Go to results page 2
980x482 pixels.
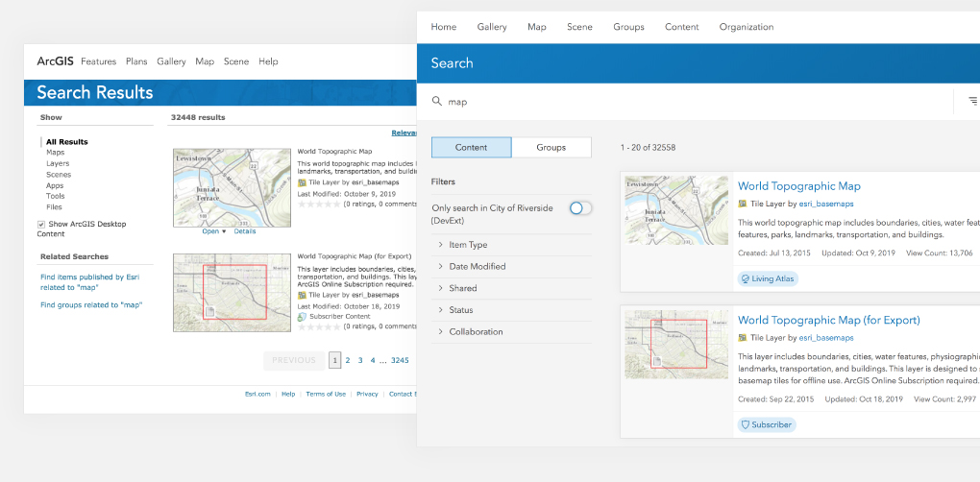[348, 360]
